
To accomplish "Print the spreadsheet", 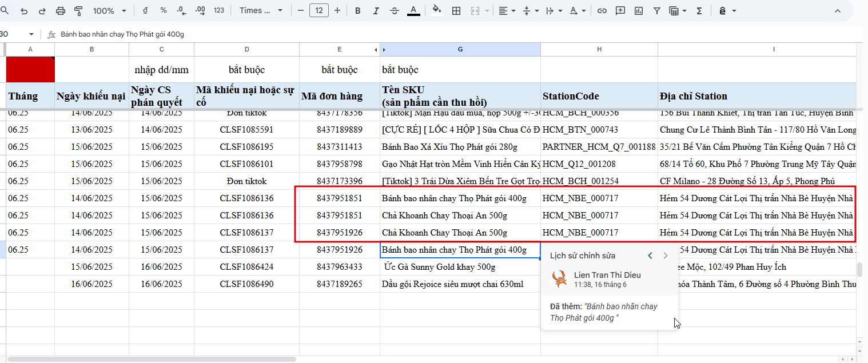I will 61,11.
